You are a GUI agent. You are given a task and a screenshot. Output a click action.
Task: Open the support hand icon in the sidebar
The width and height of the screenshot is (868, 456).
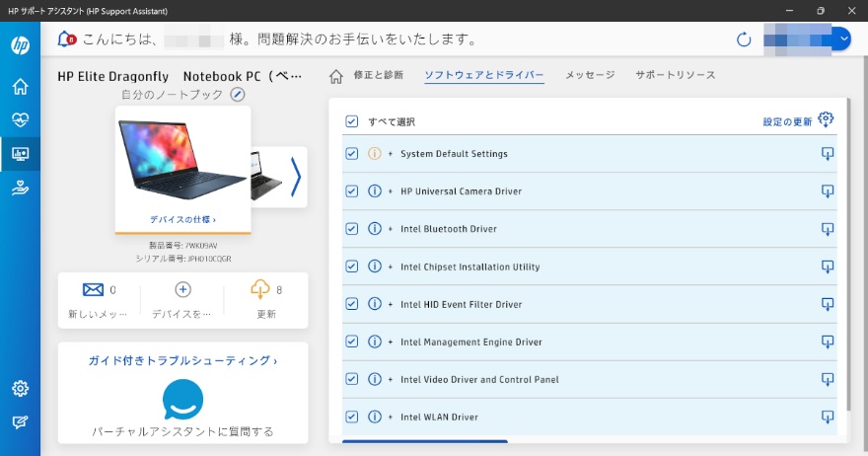[x=21, y=189]
